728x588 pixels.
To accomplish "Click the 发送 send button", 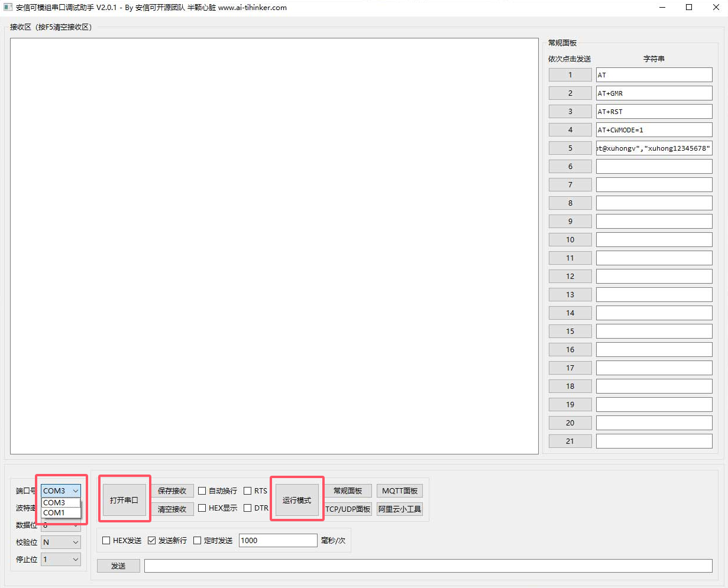I will (x=118, y=566).
